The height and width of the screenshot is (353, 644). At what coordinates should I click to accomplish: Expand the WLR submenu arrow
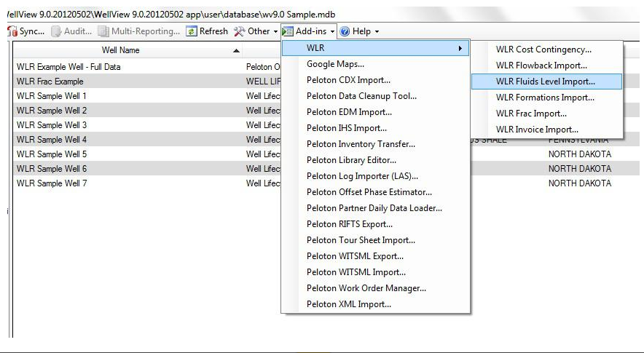[x=460, y=49]
